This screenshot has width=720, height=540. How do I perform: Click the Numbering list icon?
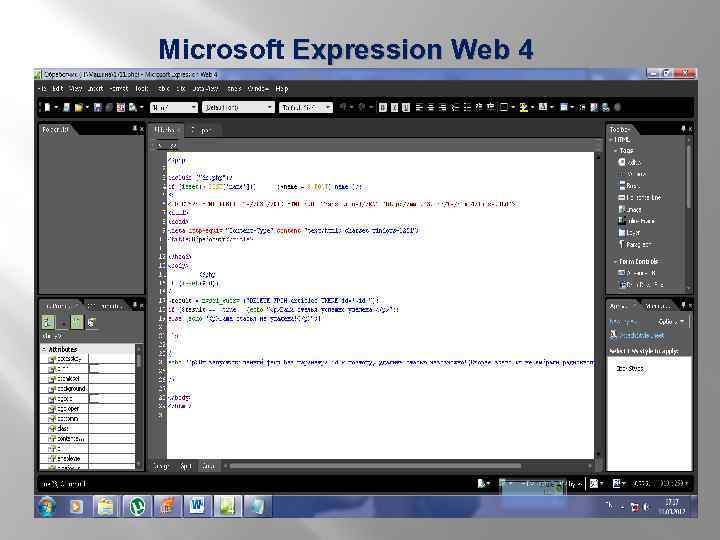[x=455, y=107]
